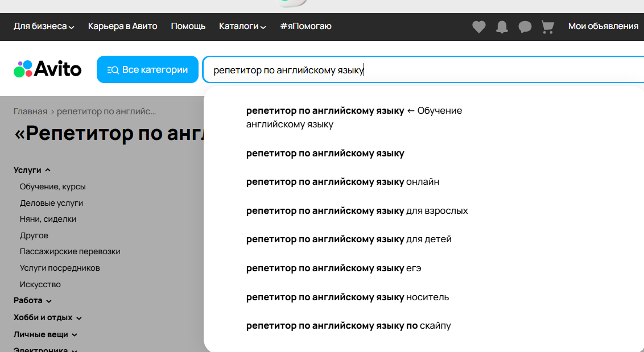Open Мои объявления

click(602, 27)
